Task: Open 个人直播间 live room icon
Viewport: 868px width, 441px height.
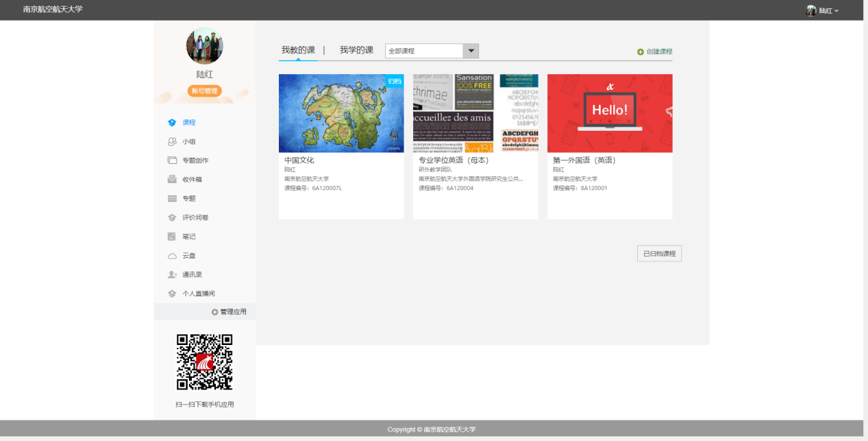Action: [172, 294]
